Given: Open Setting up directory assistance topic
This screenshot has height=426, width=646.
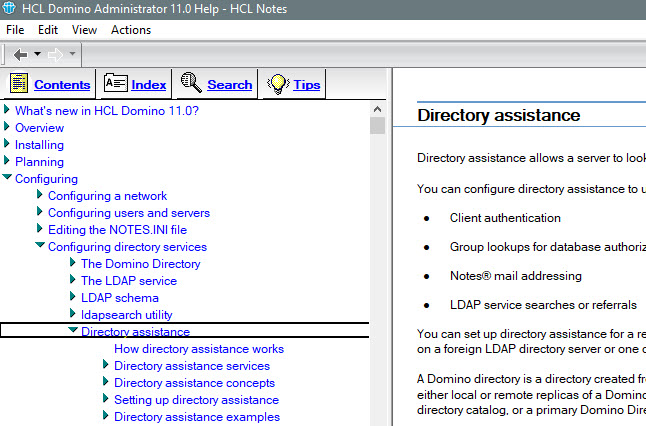Looking at the screenshot, I should click(197, 400).
